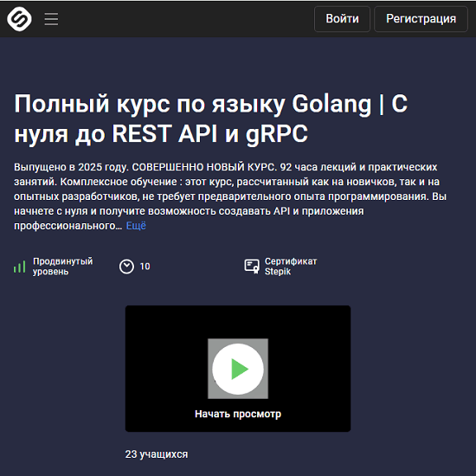Open the hamburger navigation menu

click(51, 19)
